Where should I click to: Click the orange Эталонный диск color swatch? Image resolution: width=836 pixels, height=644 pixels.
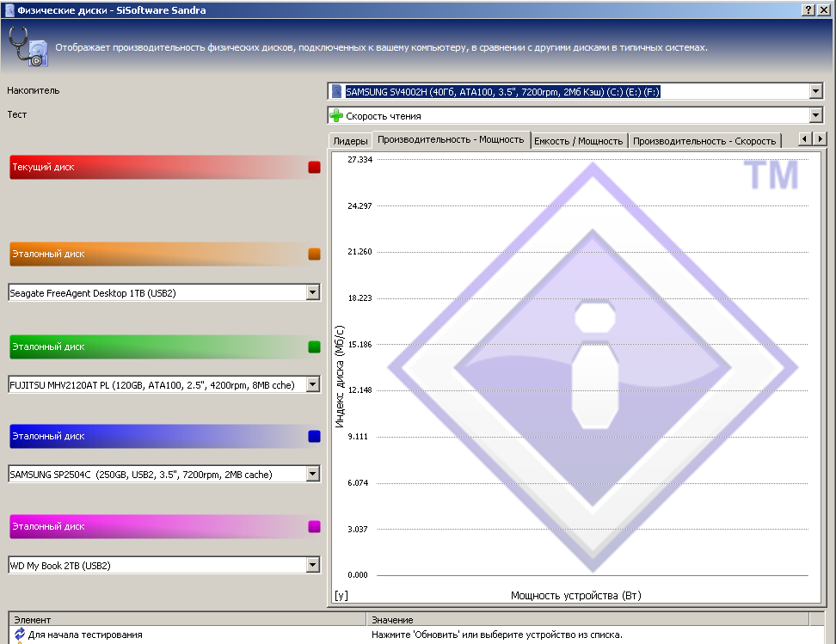pyautogui.click(x=314, y=254)
